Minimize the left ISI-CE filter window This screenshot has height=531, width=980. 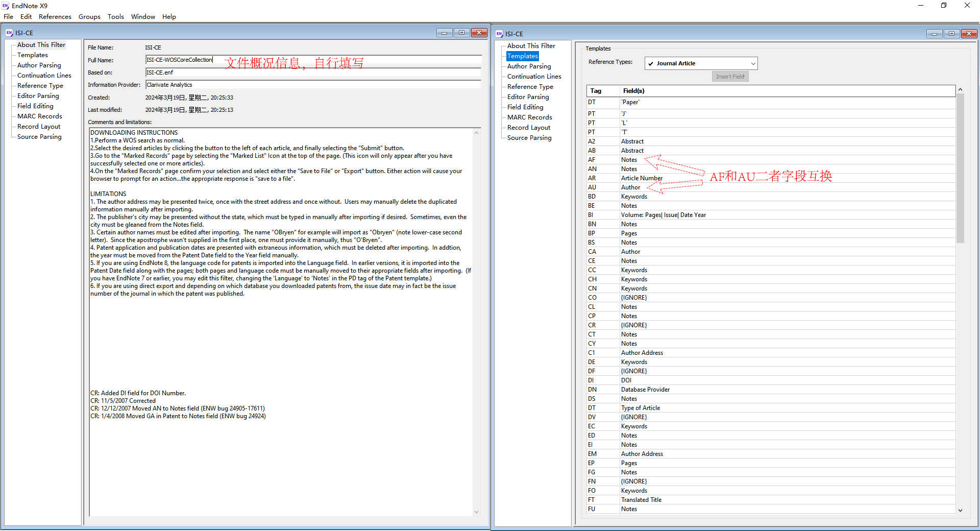tap(444, 33)
